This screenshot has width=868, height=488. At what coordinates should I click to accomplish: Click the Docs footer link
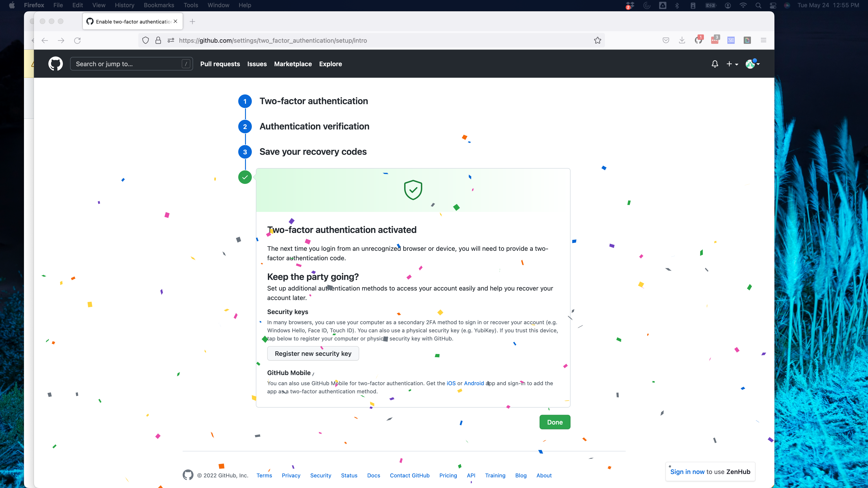pyautogui.click(x=374, y=476)
